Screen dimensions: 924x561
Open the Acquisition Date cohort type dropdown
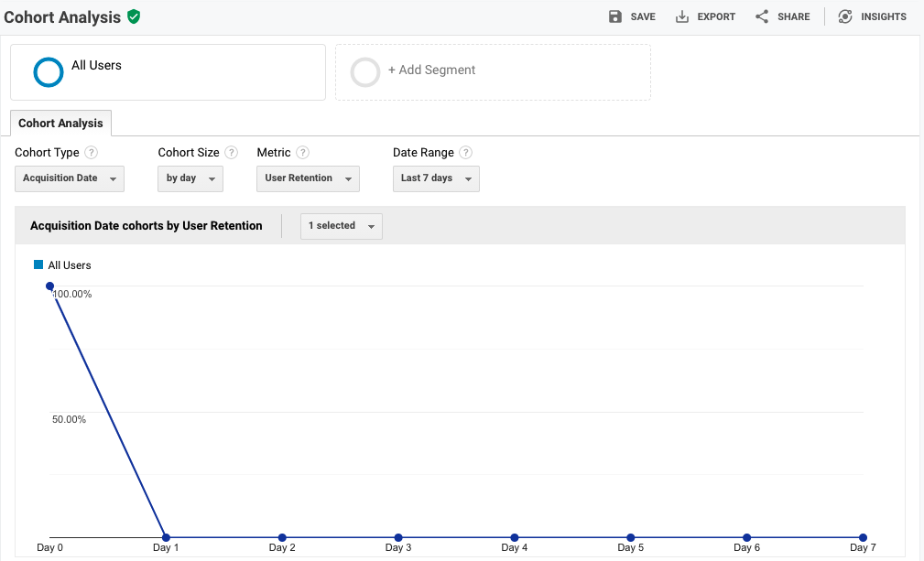69,178
